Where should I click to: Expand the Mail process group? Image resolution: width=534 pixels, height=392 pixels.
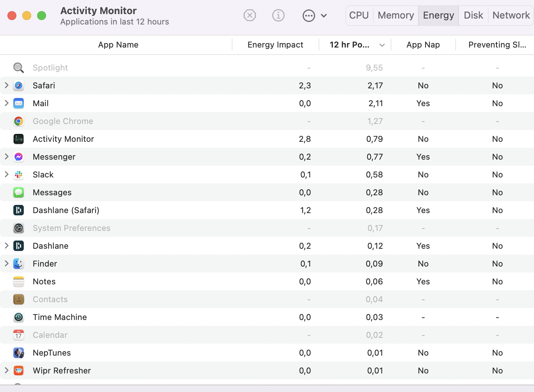click(7, 103)
